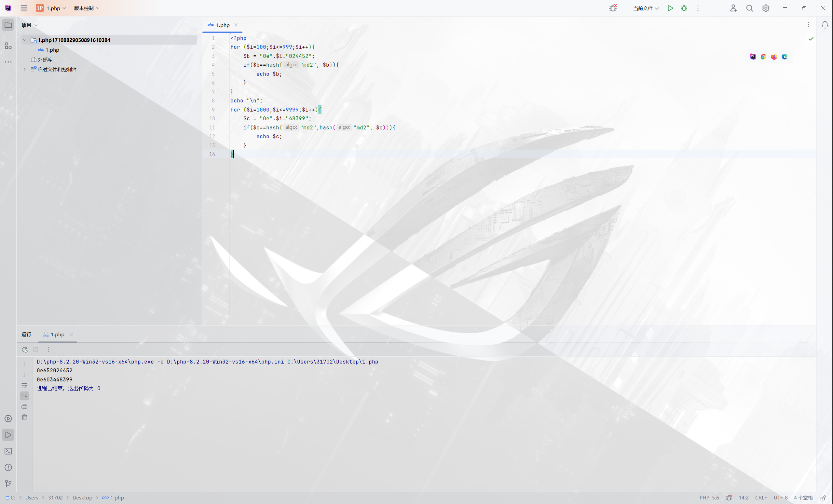This screenshot has height=504, width=833.
Task: Click the green Debug bug icon
Action: click(684, 8)
